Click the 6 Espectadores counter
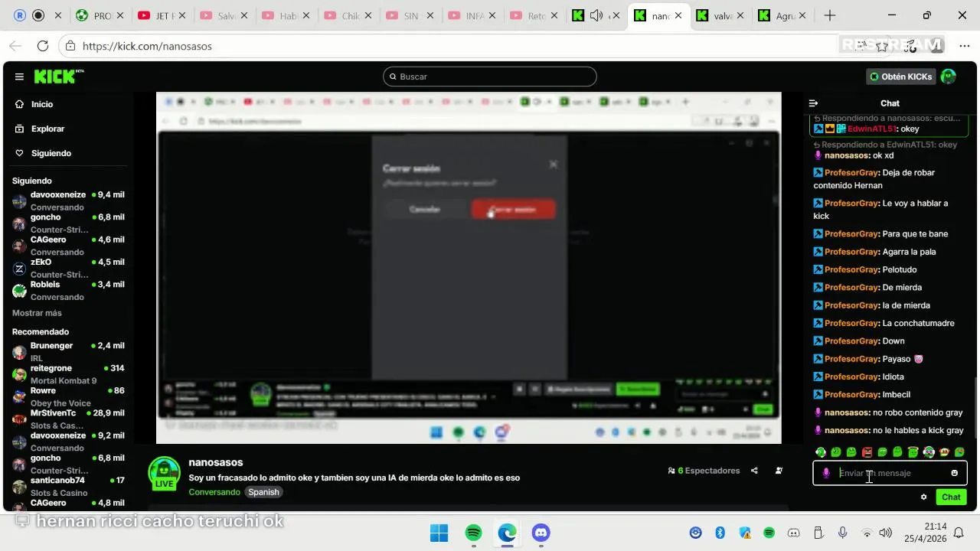The width and height of the screenshot is (980, 551). click(x=704, y=471)
